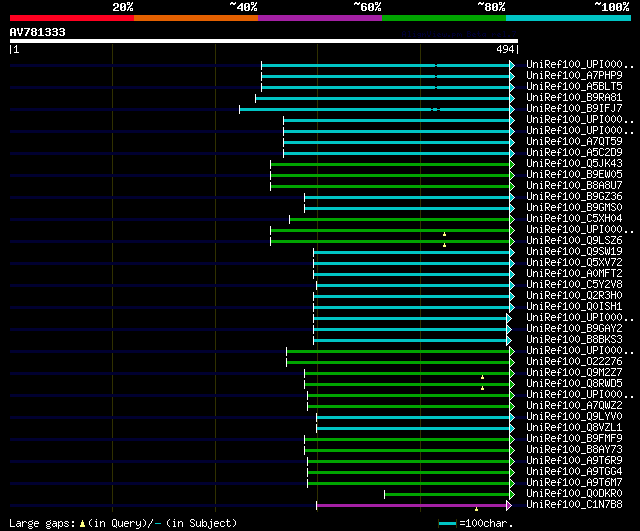Select the UniRef100_B8A8U7 label
Screen dimensions: 640x531
pos(574,186)
